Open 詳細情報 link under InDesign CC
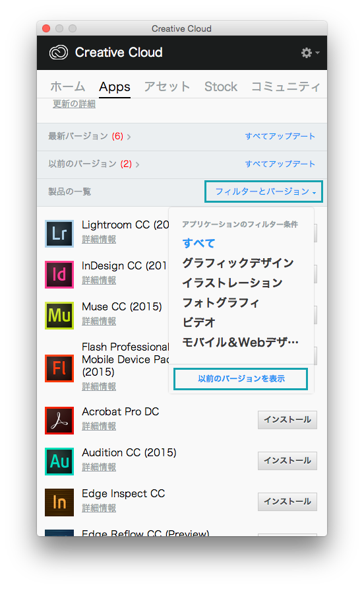The width and height of the screenshot is (364, 589). (x=99, y=280)
